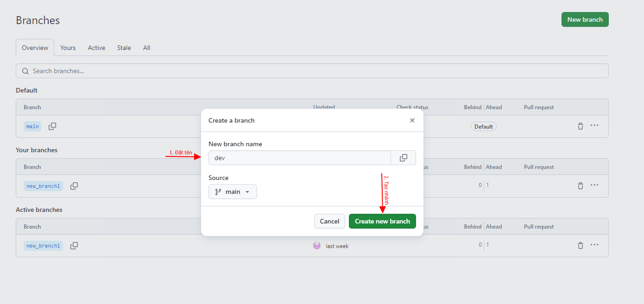Viewport: 644px width, 304px height.
Task: Delete the main branch trash icon
Action: coord(581,126)
